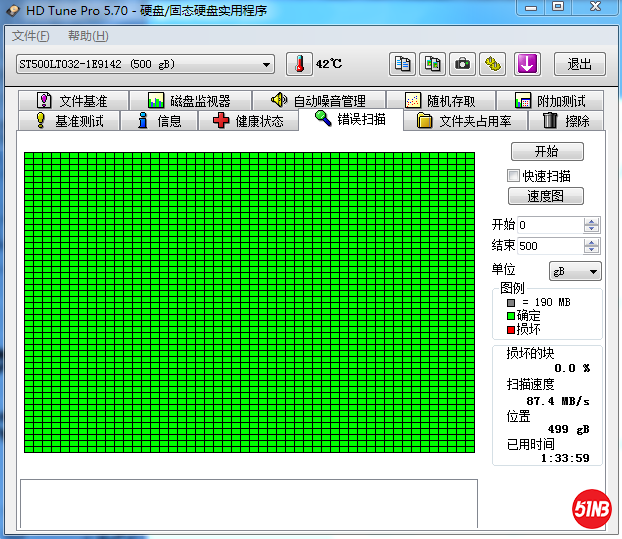Expand the ST500LT032 drive selector dropdown
The height and width of the screenshot is (539, 622).
[145, 64]
